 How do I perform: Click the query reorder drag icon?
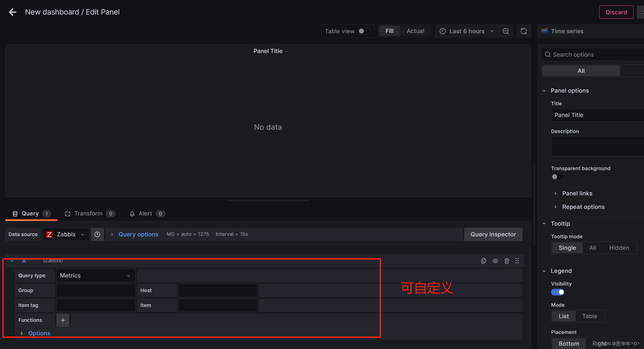(x=518, y=261)
